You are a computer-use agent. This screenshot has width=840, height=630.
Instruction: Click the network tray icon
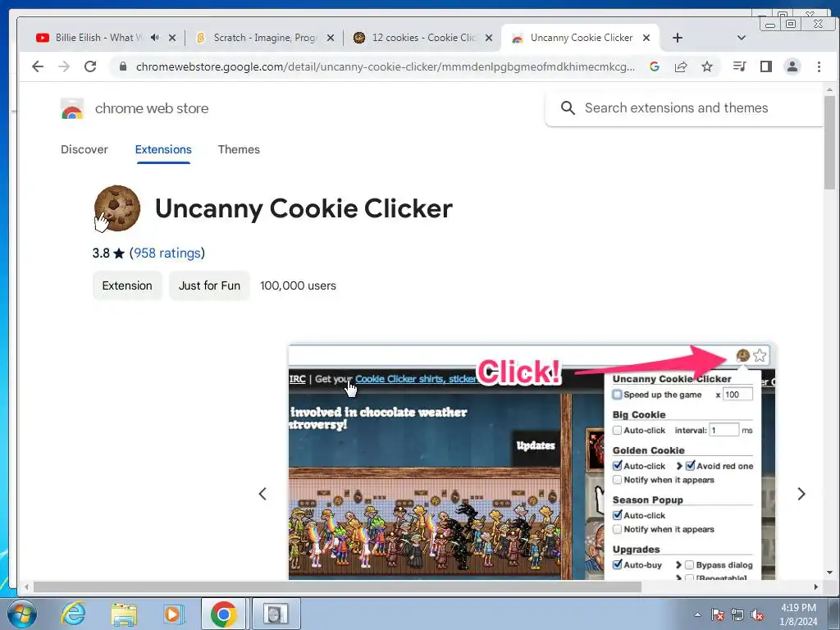pos(737,615)
